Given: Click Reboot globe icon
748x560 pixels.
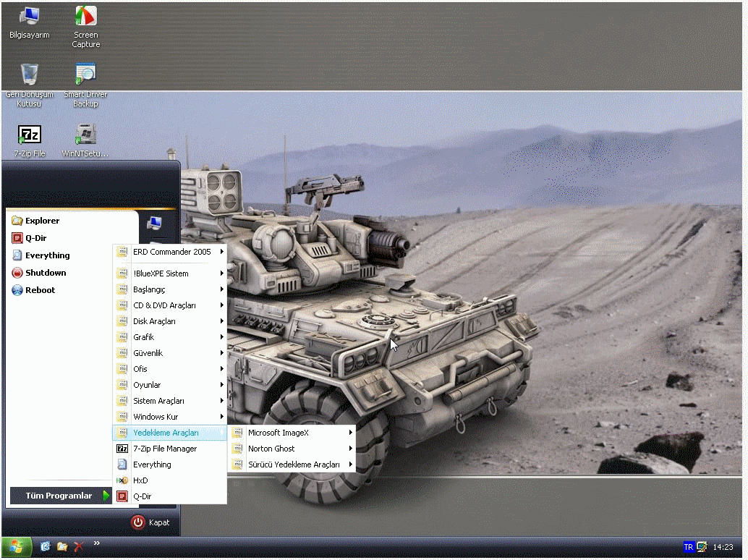Looking at the screenshot, I should click(x=17, y=290).
